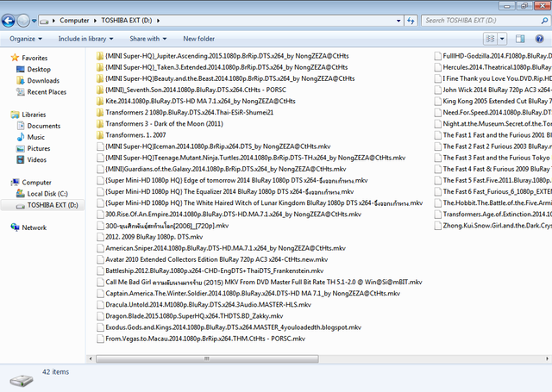Select Transformers. 1. 2007 folder icon
The height and width of the screenshot is (392, 552).
[x=100, y=135]
